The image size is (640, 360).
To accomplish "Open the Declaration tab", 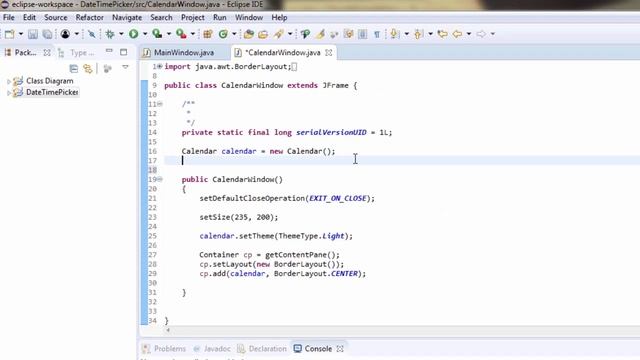I will coord(262,349).
